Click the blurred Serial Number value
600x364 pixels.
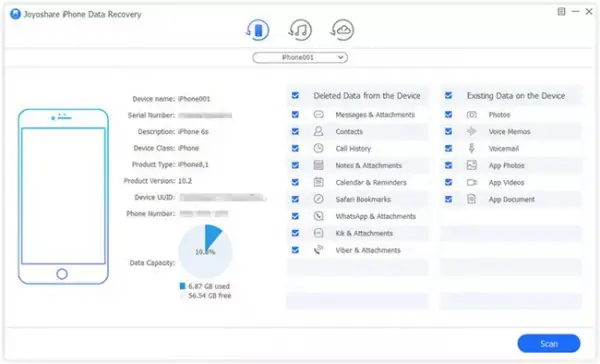205,115
